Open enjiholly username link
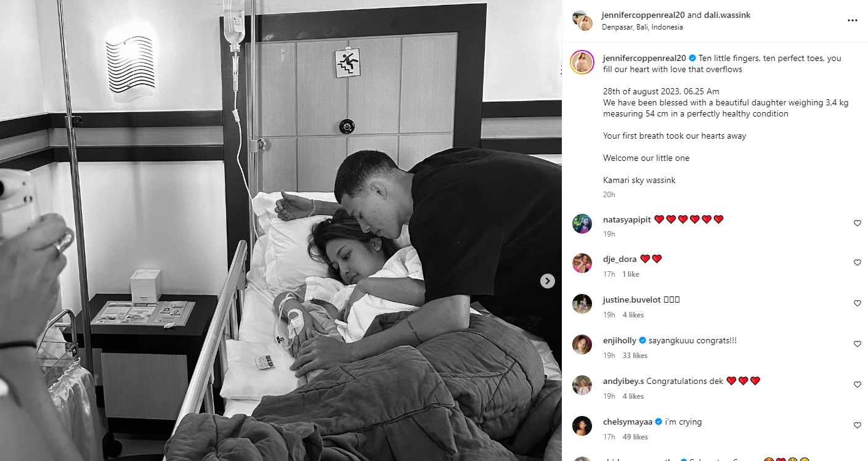 [620, 340]
